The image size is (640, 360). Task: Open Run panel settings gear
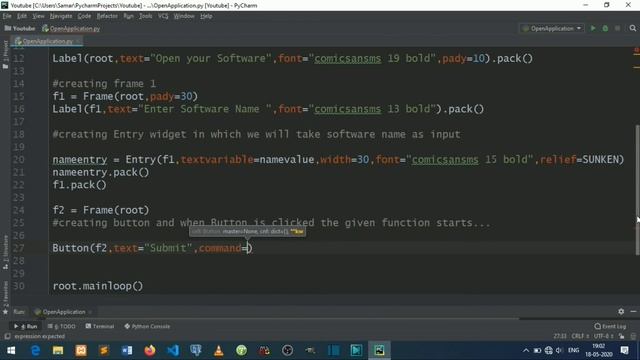point(621,311)
